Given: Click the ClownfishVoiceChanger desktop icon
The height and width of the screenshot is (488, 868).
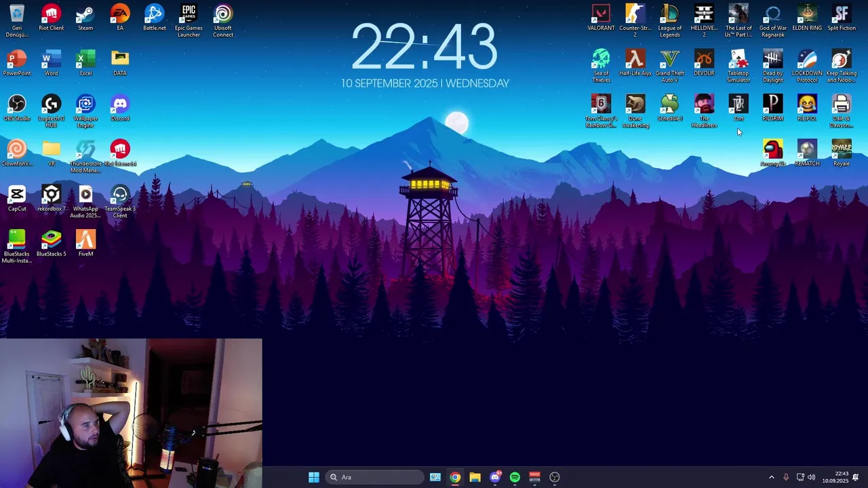Looking at the screenshot, I should click(x=17, y=153).
